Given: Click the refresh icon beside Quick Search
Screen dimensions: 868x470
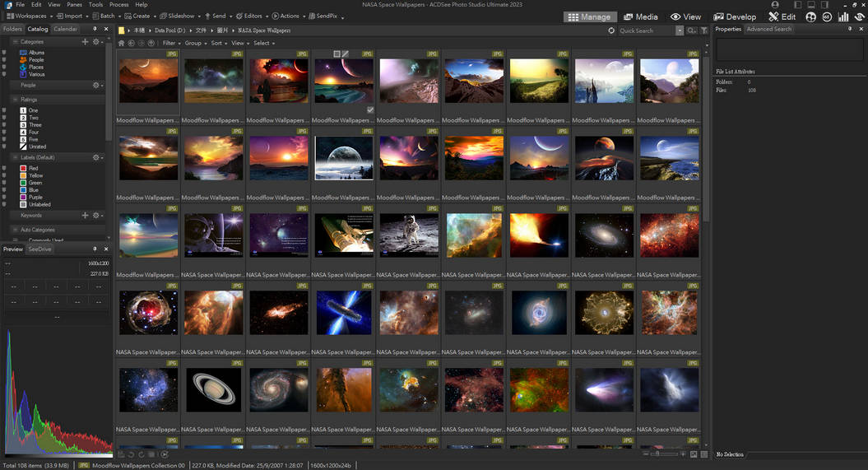Looking at the screenshot, I should (x=611, y=30).
